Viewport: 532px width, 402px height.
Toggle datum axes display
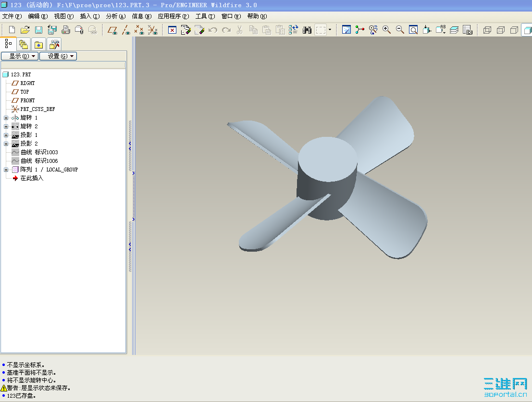pyautogui.click(x=126, y=30)
